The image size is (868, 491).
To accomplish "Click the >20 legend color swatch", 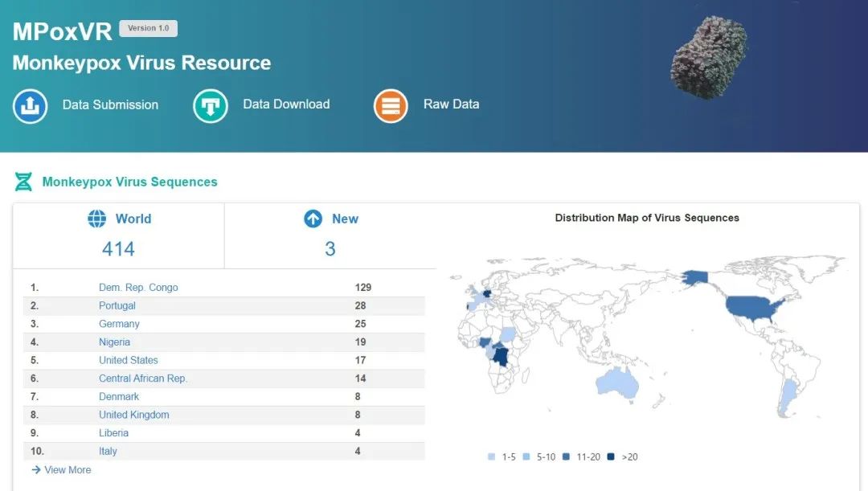I will coord(610,457).
